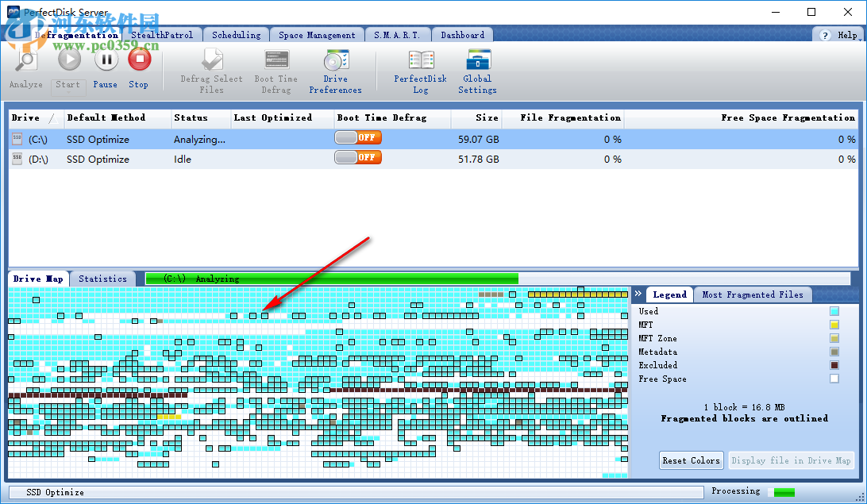Click the '1 block = 16.8 MB' text

744,407
